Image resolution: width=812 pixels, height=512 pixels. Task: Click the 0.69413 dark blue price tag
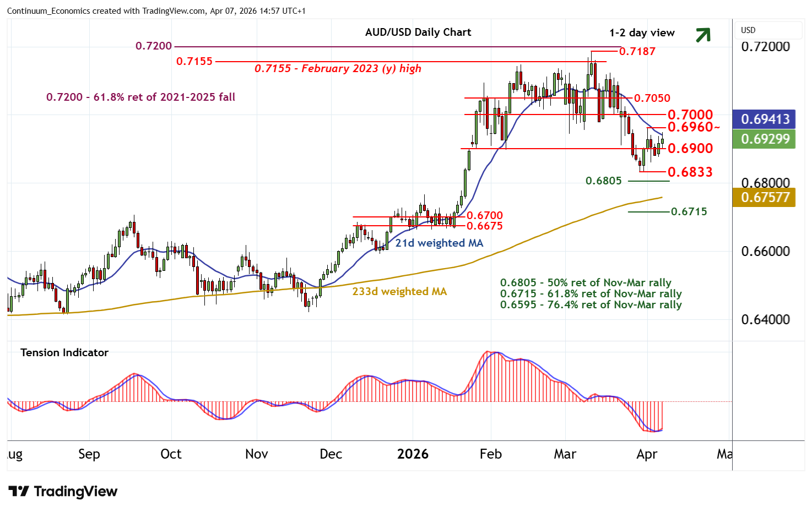pos(765,119)
